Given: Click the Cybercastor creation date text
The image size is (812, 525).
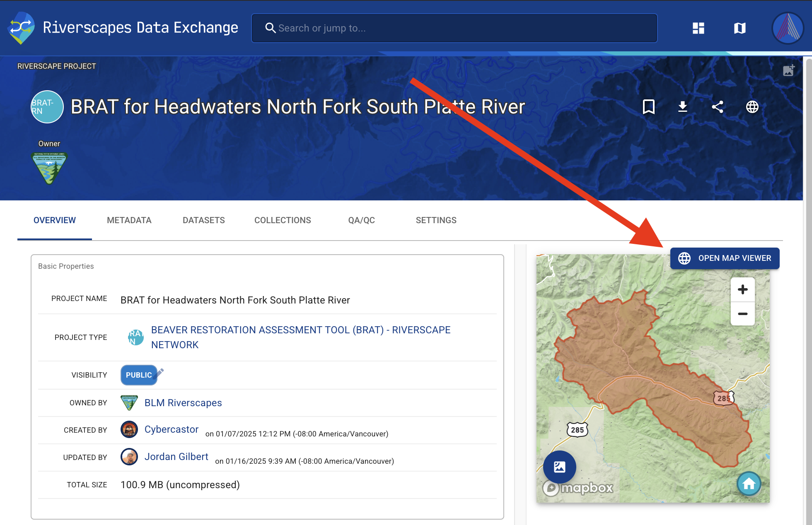Looking at the screenshot, I should 297,434.
